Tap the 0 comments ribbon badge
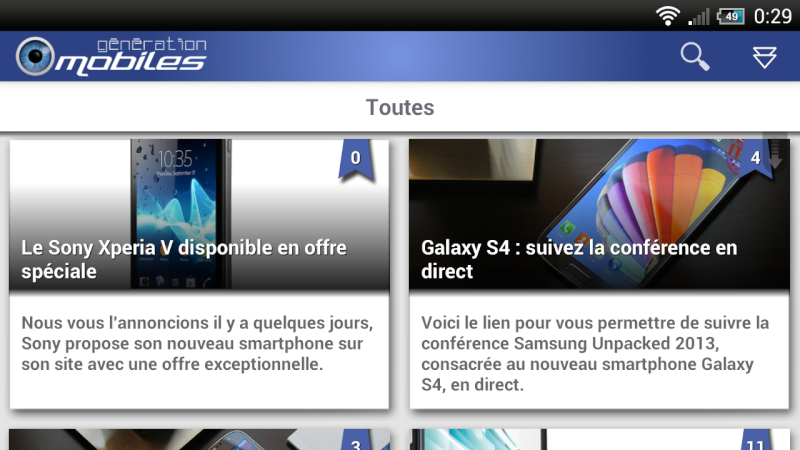 click(x=356, y=160)
